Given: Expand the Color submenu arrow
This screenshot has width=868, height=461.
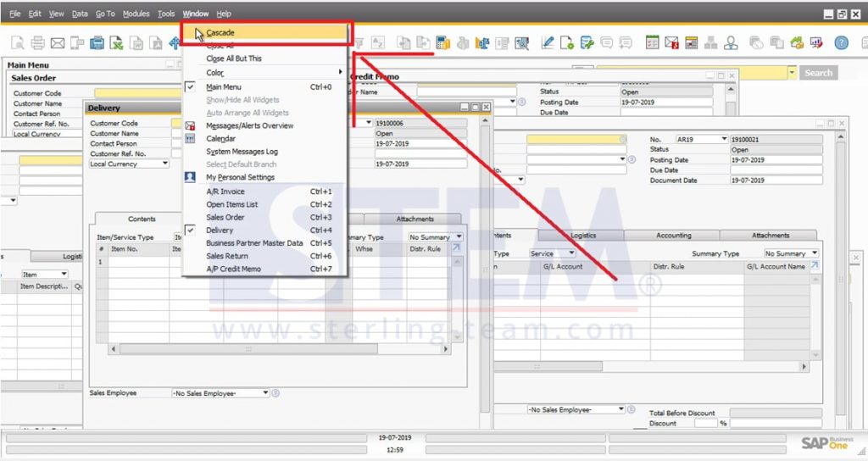Looking at the screenshot, I should tap(341, 73).
